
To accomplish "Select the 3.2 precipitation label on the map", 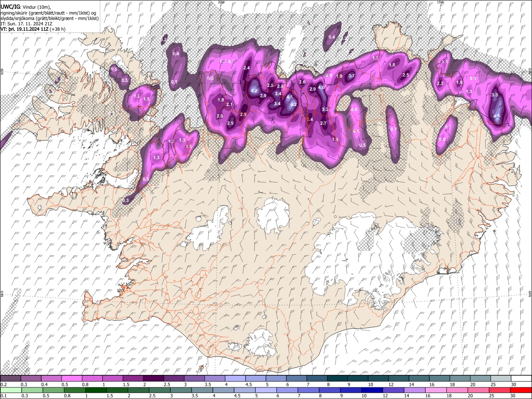I will coord(325,110).
